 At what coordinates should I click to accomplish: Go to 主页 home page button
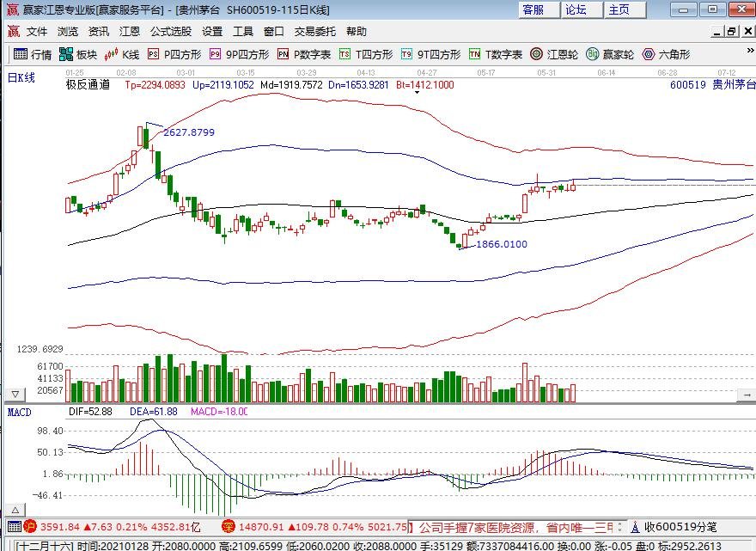click(619, 9)
